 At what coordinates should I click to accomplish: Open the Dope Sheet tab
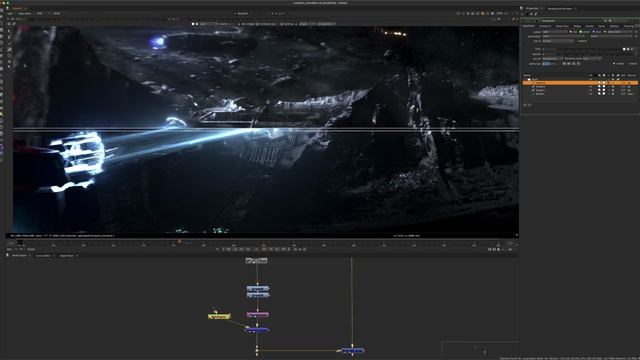click(67, 256)
